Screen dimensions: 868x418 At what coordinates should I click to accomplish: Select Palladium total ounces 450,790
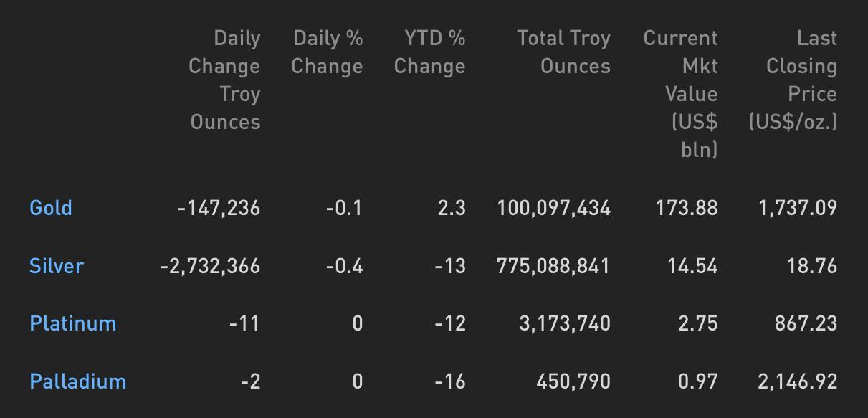tap(573, 381)
